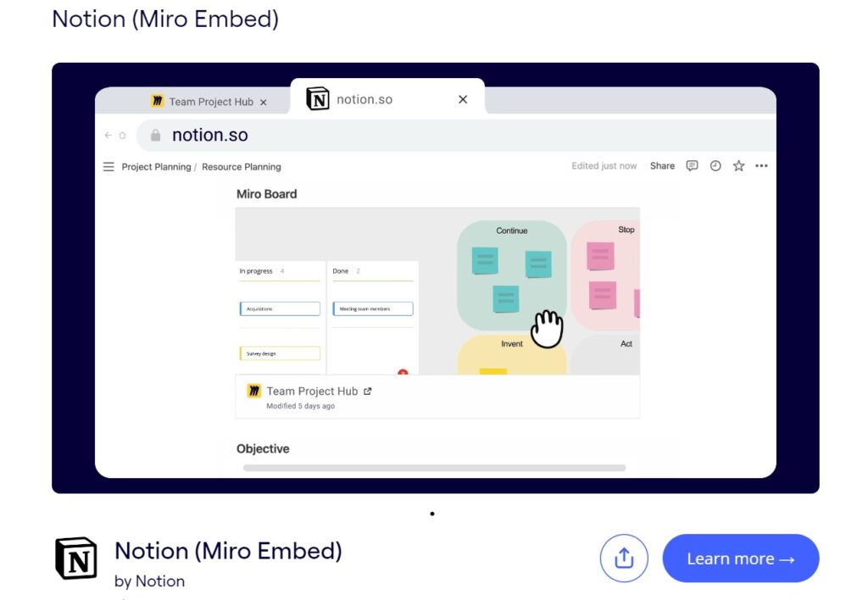Click the external link icon beside Team Project Hub
868x600 pixels.
tap(368, 392)
